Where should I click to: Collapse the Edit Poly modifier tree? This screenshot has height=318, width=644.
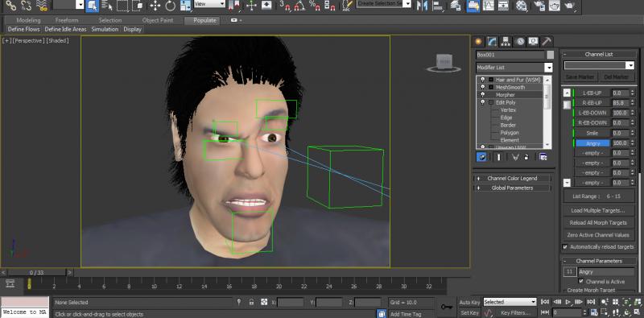tap(491, 102)
